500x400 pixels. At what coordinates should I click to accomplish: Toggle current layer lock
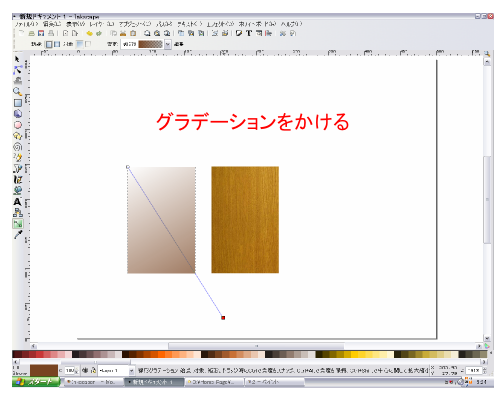(94, 370)
